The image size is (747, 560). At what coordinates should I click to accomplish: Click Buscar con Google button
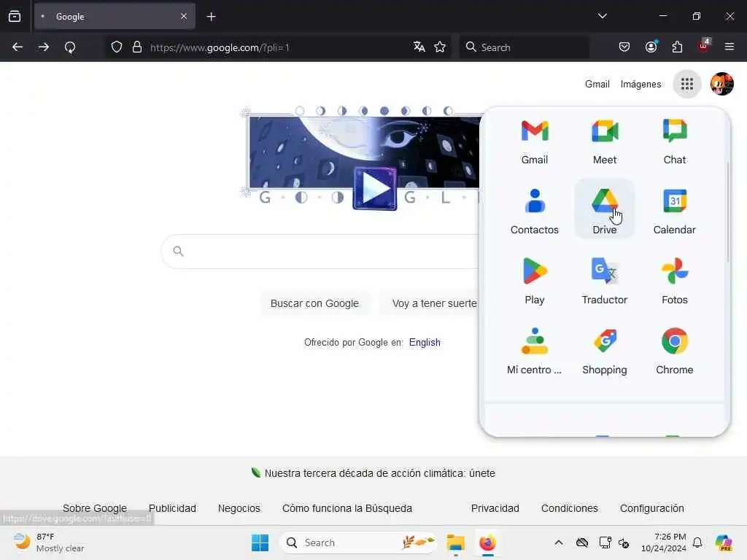click(314, 304)
